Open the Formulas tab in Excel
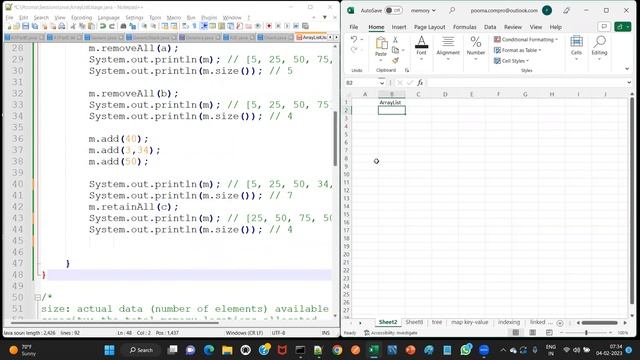This screenshot has height=360, width=640. tap(464, 27)
